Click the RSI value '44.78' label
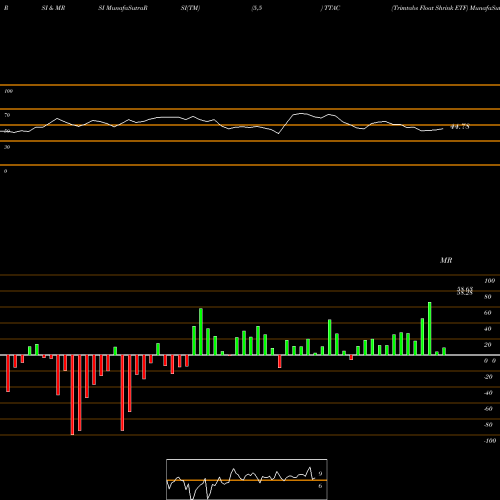Image resolution: width=500 pixels, height=500 pixels. [460, 127]
